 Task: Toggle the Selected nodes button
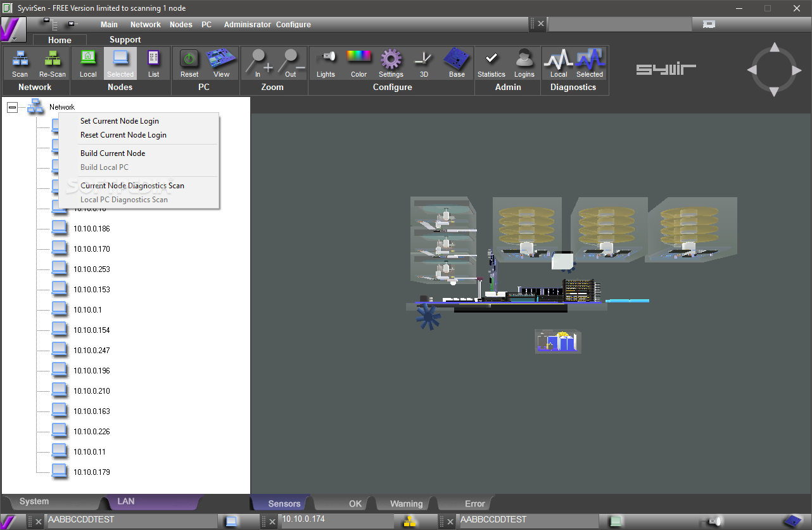click(120, 63)
